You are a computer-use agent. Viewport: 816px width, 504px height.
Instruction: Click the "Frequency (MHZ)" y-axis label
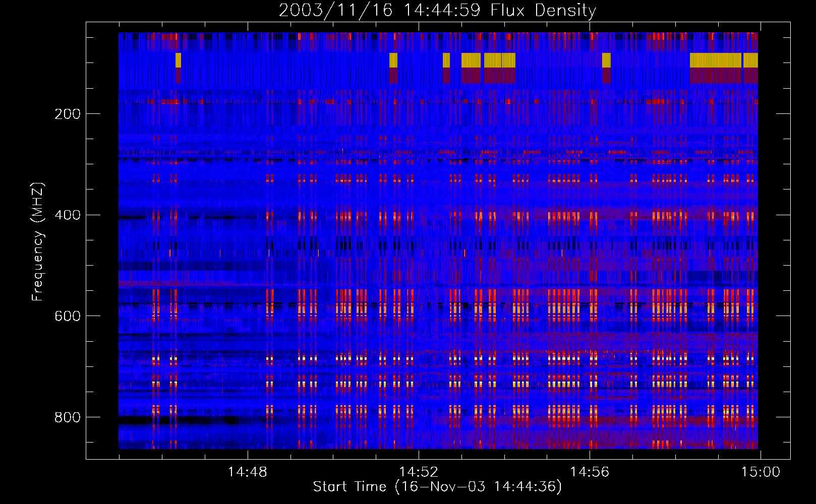pos(38,242)
